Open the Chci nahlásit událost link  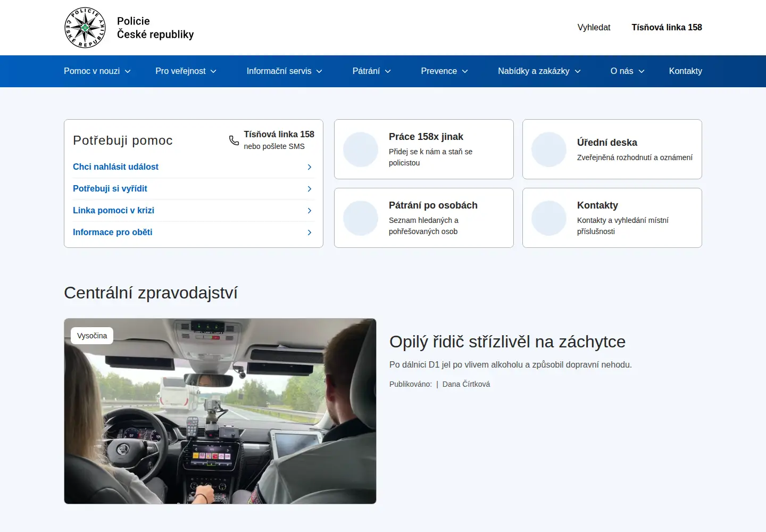[115, 167]
